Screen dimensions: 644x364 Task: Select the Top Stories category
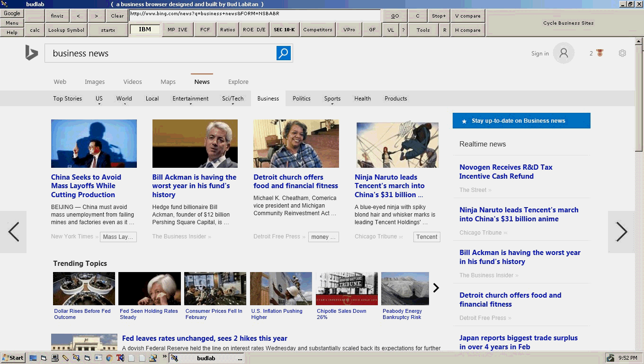[67, 99]
